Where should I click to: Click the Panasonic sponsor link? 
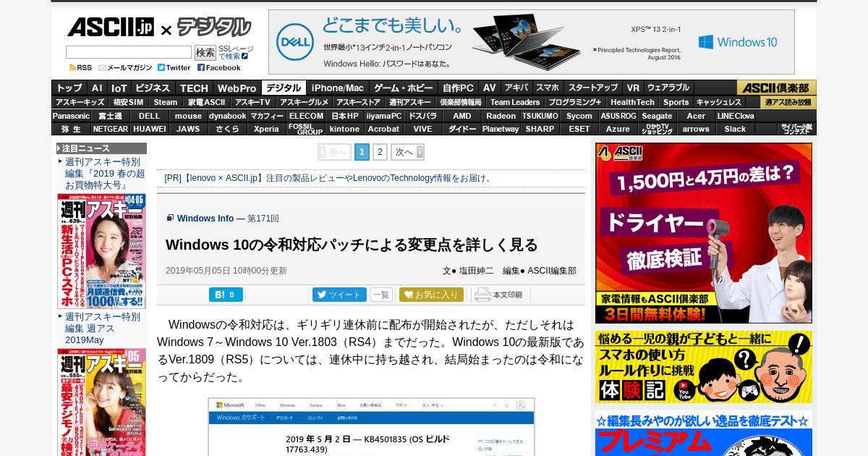[x=71, y=116]
